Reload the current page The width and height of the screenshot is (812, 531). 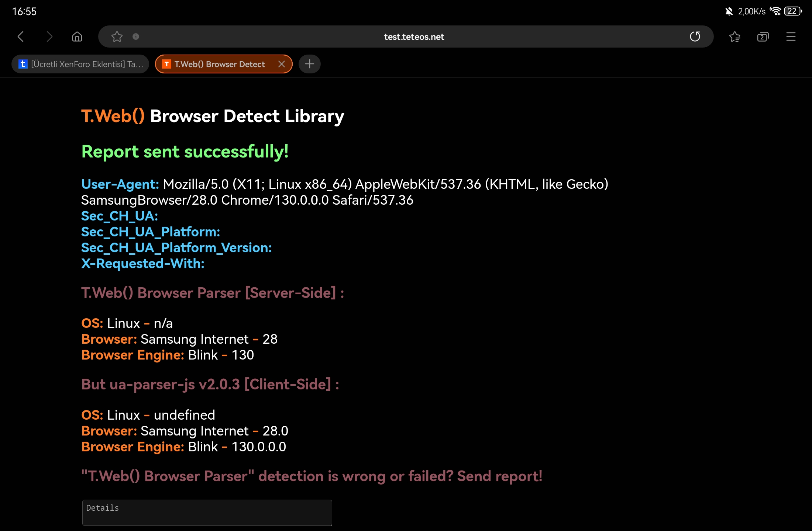point(695,37)
